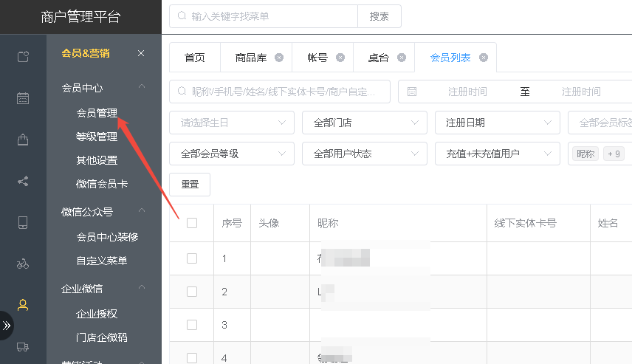Close the 会员&营销 panel with X
Viewport: 632px width, 364px height.
[141, 53]
